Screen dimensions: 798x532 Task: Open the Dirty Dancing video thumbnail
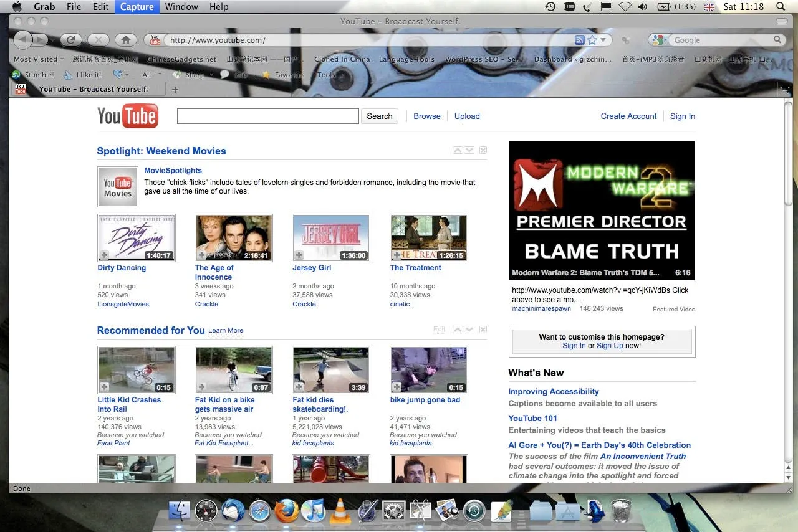(x=137, y=237)
